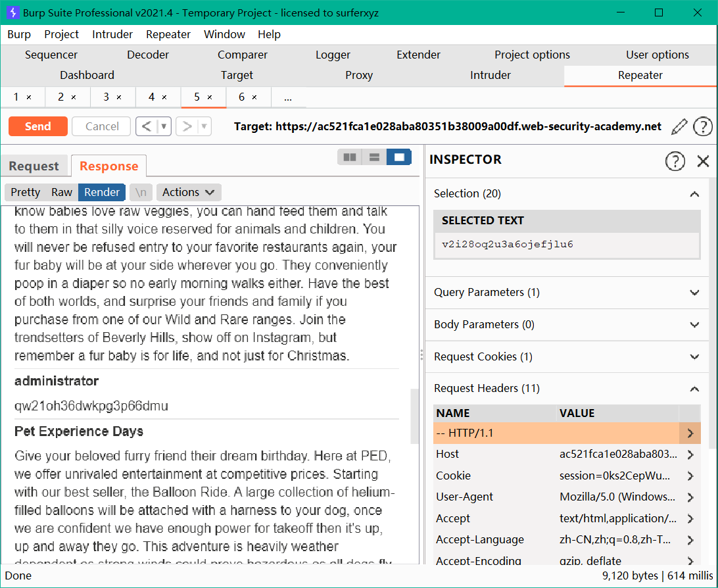Open the Intruder menu in menu bar
Image resolution: width=718 pixels, height=588 pixels.
(x=112, y=34)
